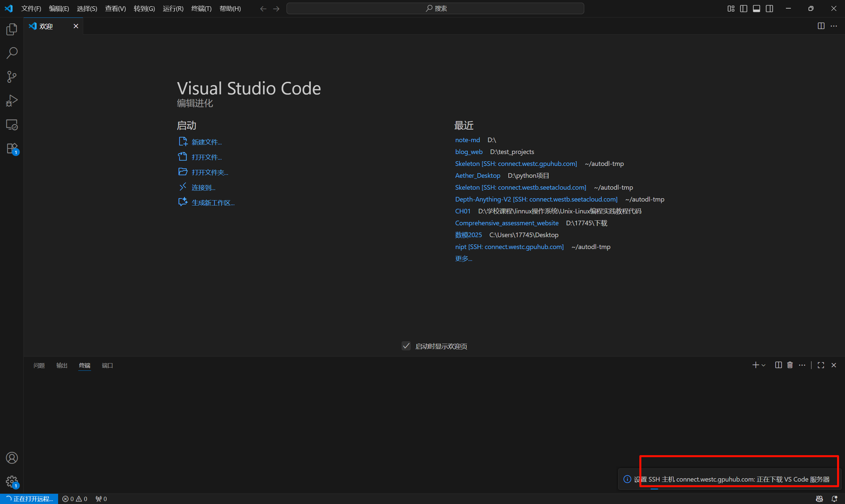
Task: Open the 查看(V) menu
Action: (116, 9)
